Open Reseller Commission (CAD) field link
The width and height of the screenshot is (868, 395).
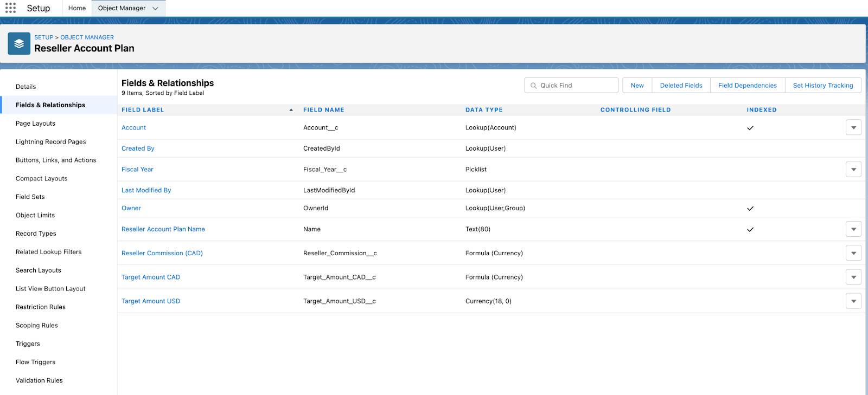162,253
